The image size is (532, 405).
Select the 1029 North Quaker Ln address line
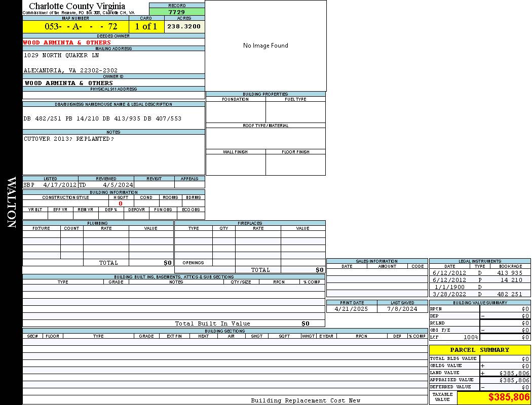(61, 55)
